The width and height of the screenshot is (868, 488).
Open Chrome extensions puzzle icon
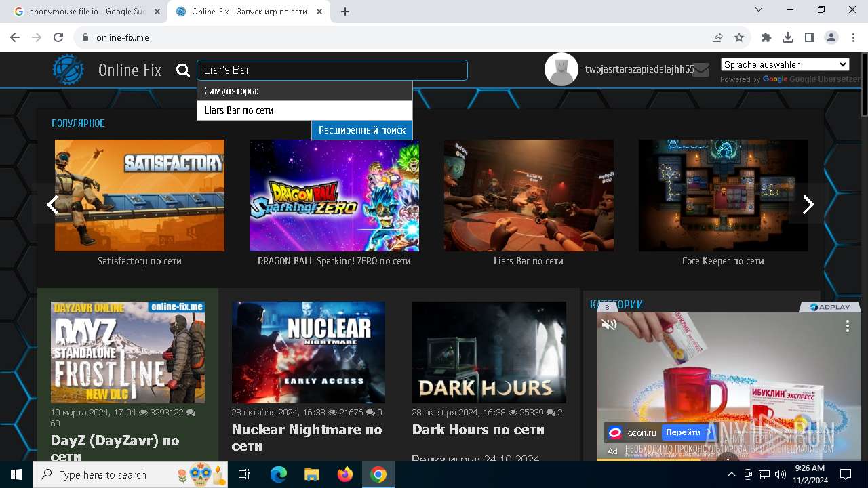pos(766,38)
